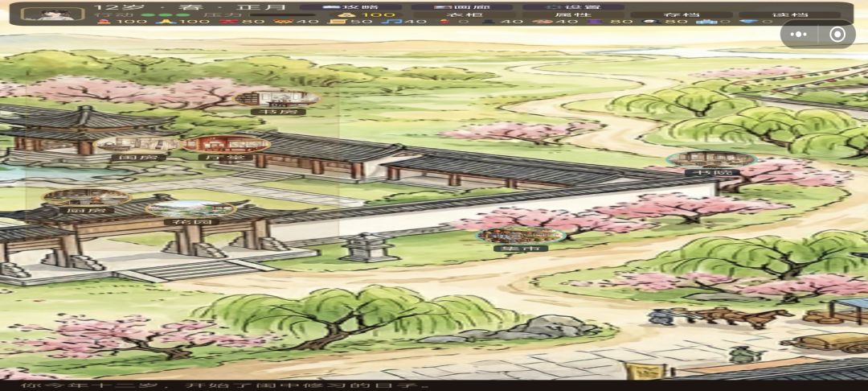
Task: Close mini program via circle target icon
Action: pyautogui.click(x=837, y=35)
